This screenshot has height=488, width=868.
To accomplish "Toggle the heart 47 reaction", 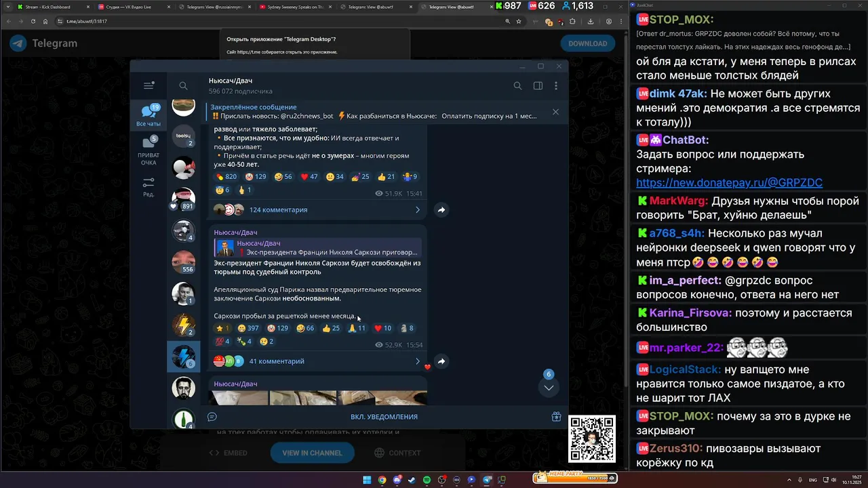I will point(309,177).
